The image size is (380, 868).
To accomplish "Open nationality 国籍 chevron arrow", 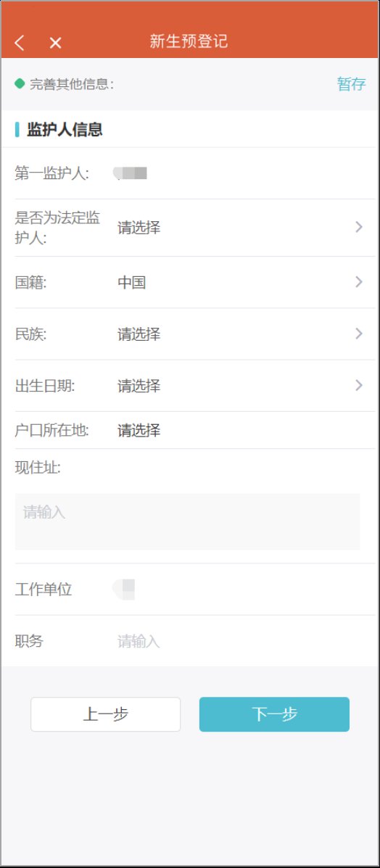I will 359,282.
